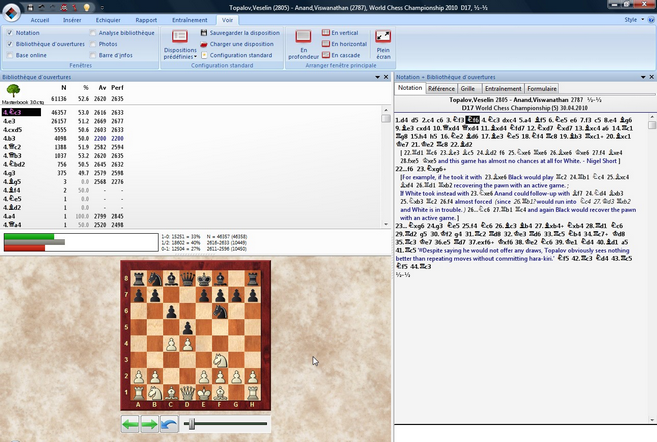Open the ChessBase application menu orb

[x=12, y=11]
